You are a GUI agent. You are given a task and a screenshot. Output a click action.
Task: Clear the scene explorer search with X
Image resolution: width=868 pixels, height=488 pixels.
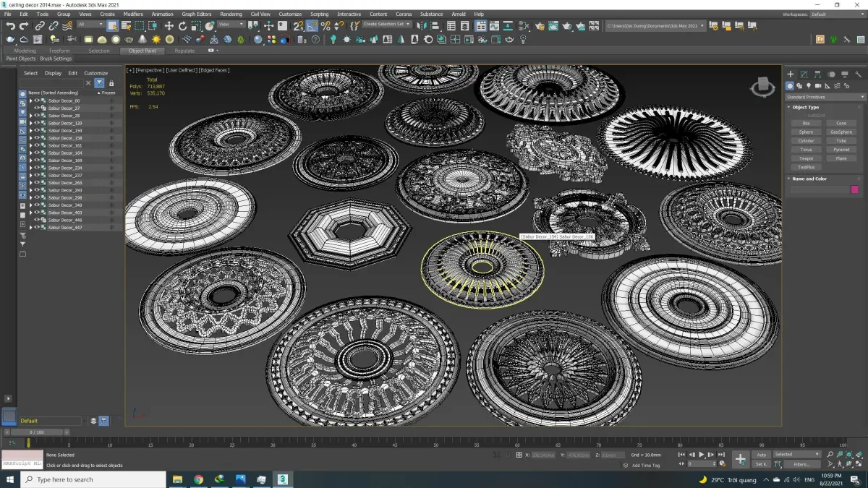pyautogui.click(x=88, y=83)
